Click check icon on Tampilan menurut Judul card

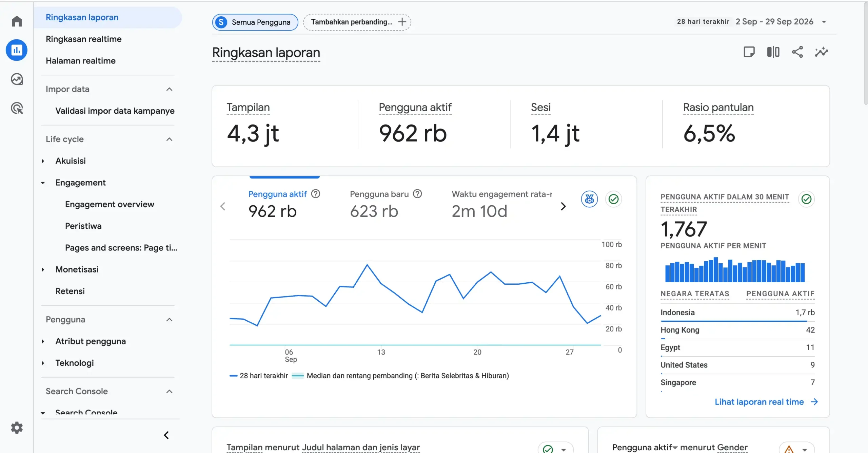click(x=548, y=449)
